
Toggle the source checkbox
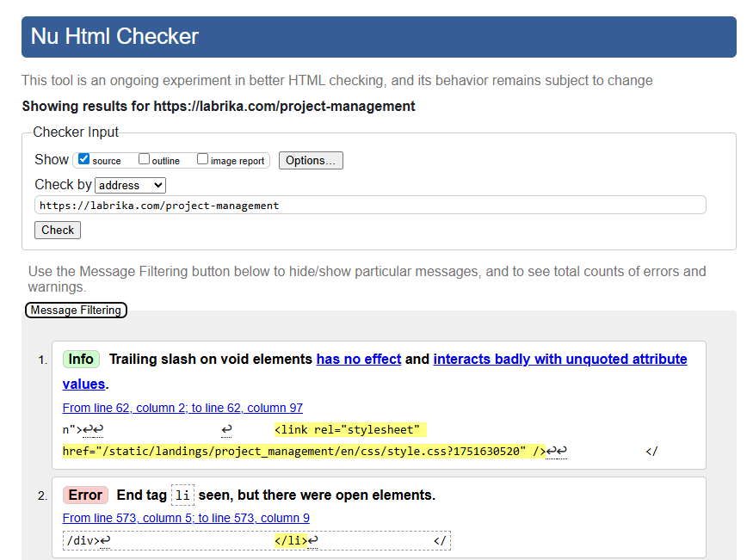pyautogui.click(x=83, y=159)
